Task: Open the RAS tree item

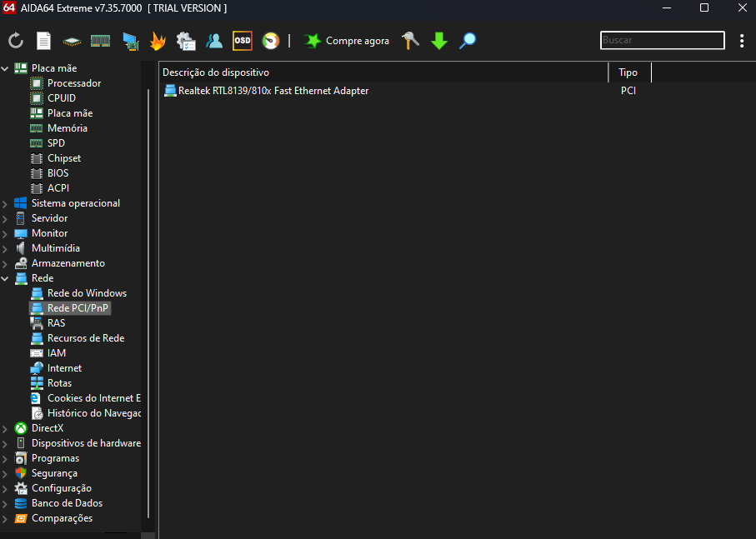Action: click(57, 322)
